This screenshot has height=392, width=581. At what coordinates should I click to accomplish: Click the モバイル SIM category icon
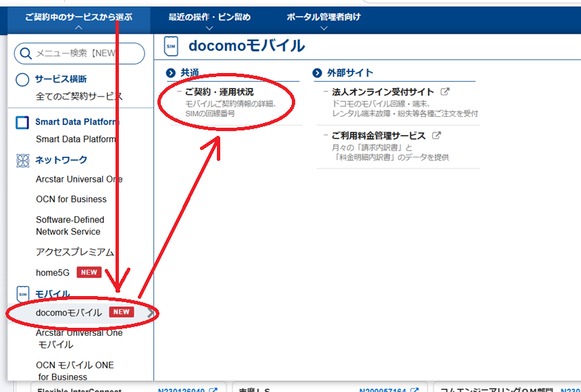tap(22, 295)
